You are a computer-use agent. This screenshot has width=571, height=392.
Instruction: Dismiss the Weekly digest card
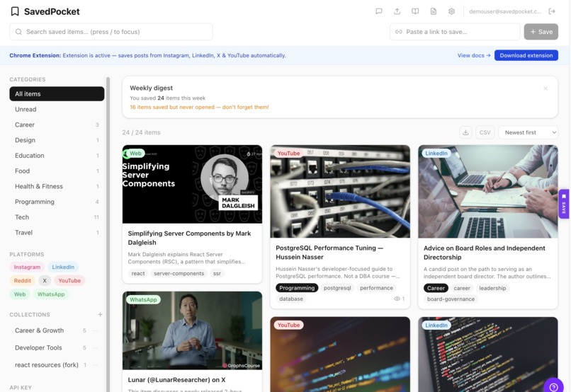(545, 88)
